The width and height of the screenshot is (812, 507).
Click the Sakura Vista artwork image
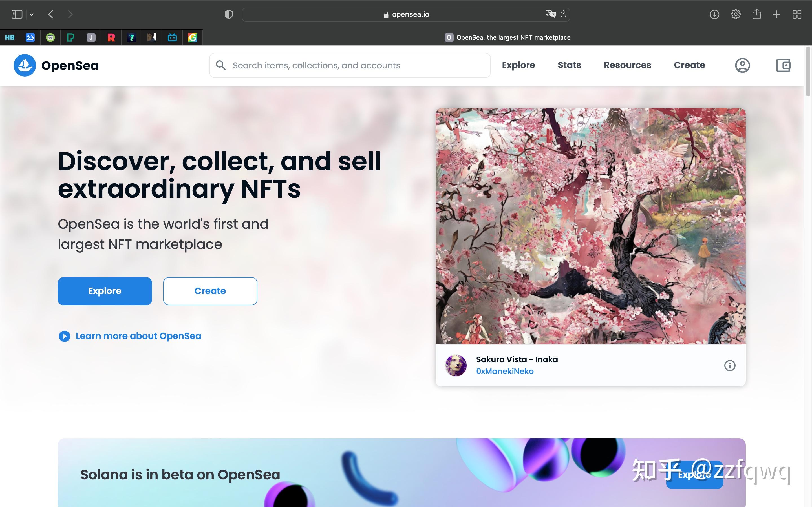tap(590, 226)
